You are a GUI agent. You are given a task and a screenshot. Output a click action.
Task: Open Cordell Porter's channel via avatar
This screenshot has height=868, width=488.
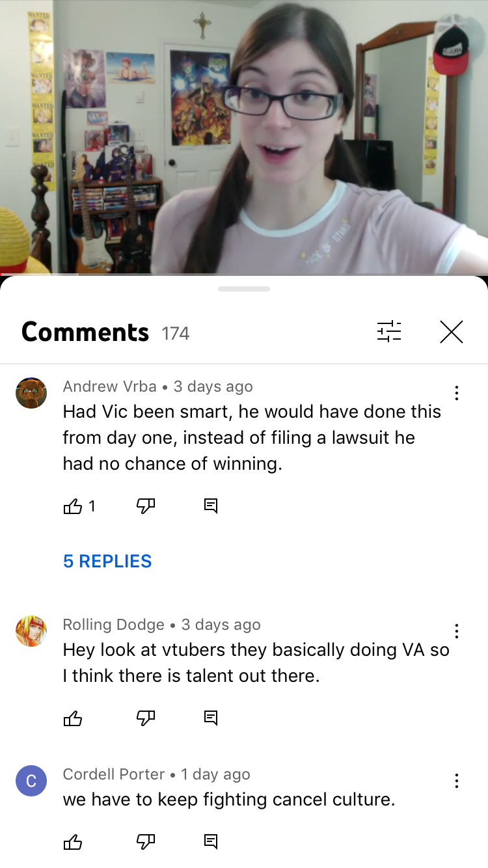pos(31,781)
